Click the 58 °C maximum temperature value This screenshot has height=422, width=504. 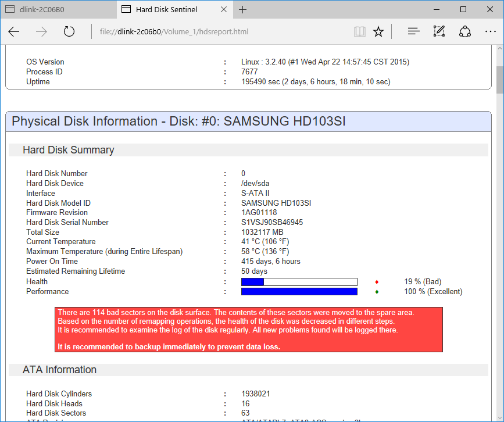tap(265, 251)
